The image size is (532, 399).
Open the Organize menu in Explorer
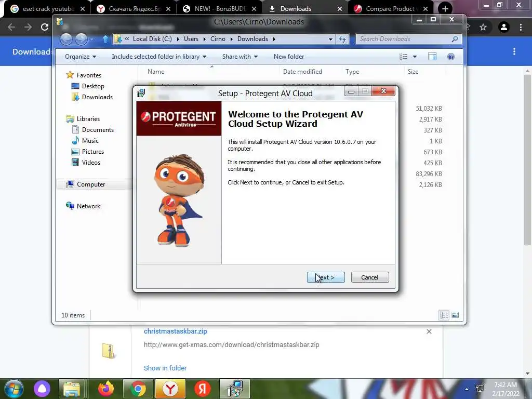[81, 57]
